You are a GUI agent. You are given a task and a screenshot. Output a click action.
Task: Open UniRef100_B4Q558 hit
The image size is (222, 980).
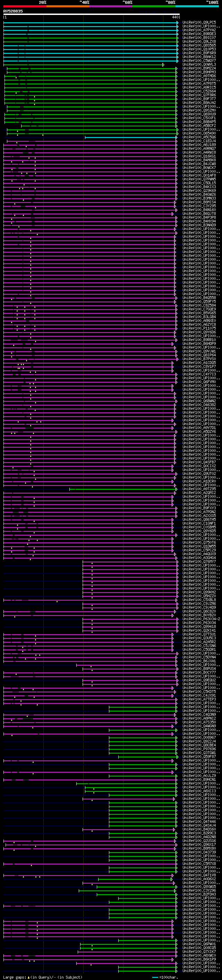coord(199,298)
